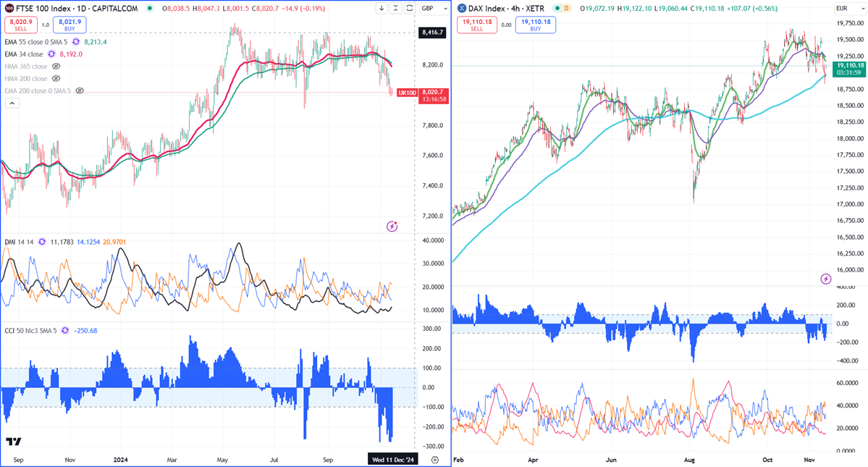Click the lightning replay icon on FTSE chart
Viewport: 868px width, 467px height.
[392, 226]
